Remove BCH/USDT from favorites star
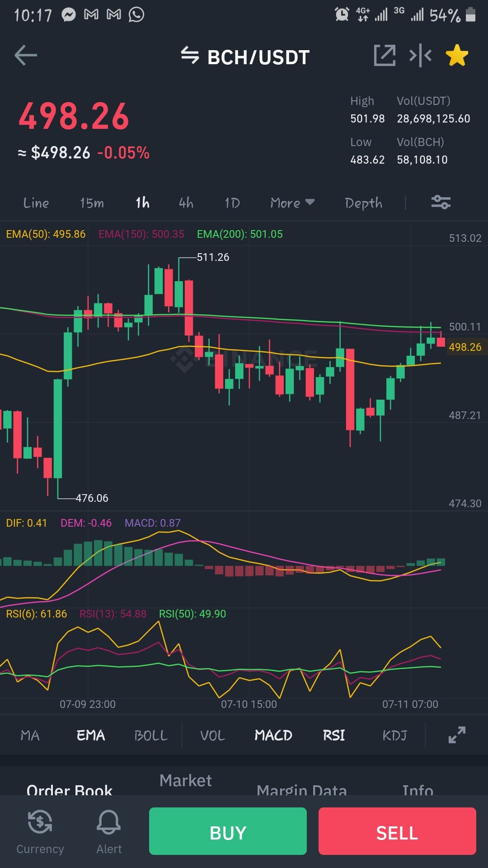The height and width of the screenshot is (868, 488). (457, 56)
